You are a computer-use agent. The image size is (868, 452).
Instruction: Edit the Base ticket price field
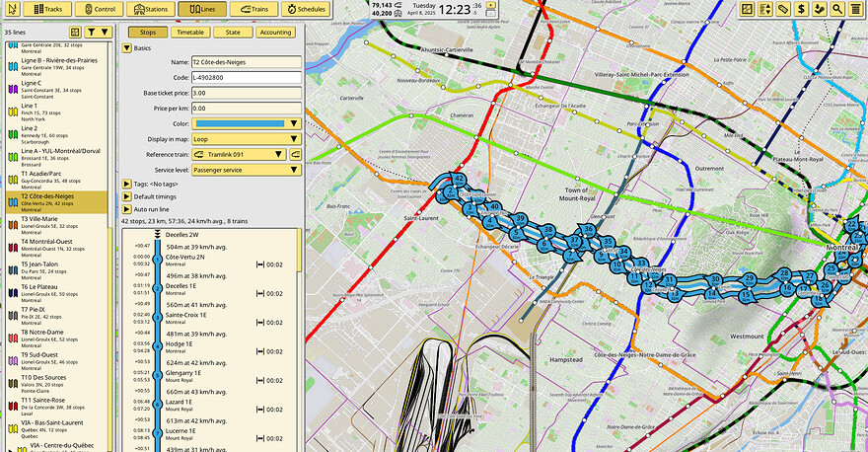point(247,93)
